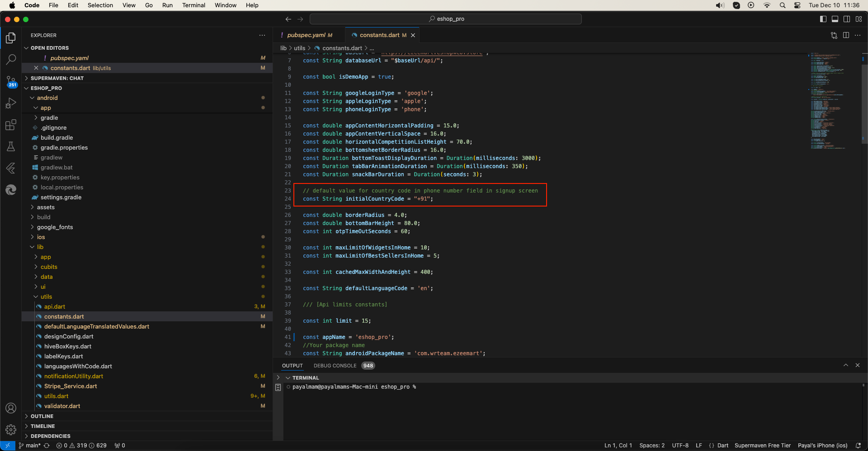Open errors and warnings count in status bar

[x=81, y=446]
